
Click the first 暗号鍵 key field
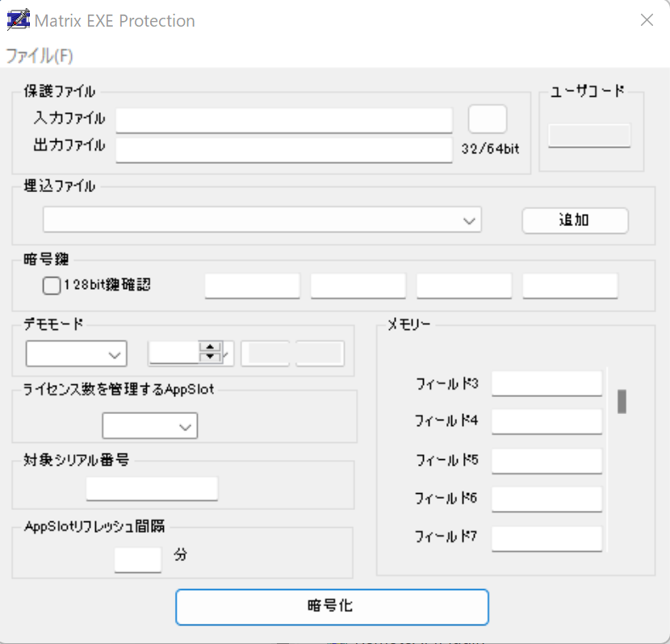(252, 286)
